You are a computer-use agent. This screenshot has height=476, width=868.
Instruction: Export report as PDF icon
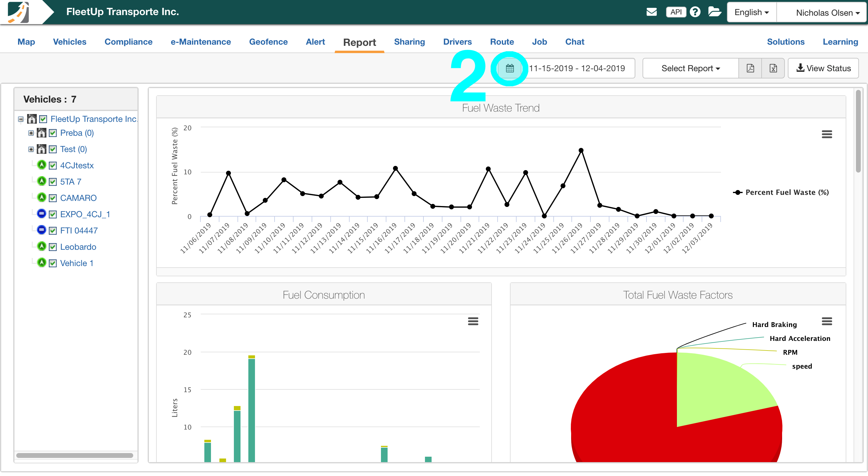[x=750, y=68]
